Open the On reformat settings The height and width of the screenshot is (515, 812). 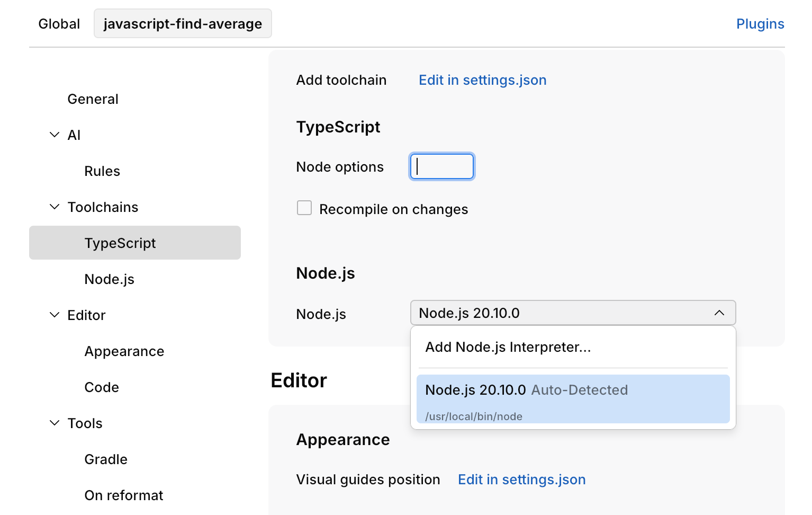pyautogui.click(x=124, y=495)
